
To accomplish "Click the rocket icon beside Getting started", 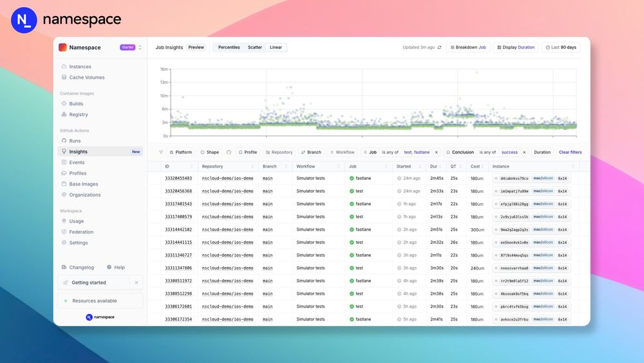I will coord(66,282).
